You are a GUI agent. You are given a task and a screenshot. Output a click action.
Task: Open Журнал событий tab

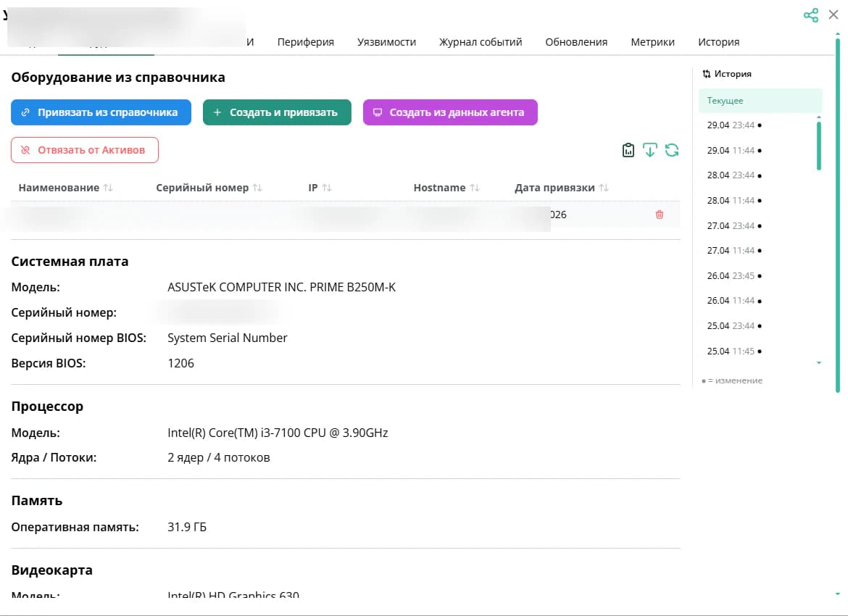(x=481, y=42)
